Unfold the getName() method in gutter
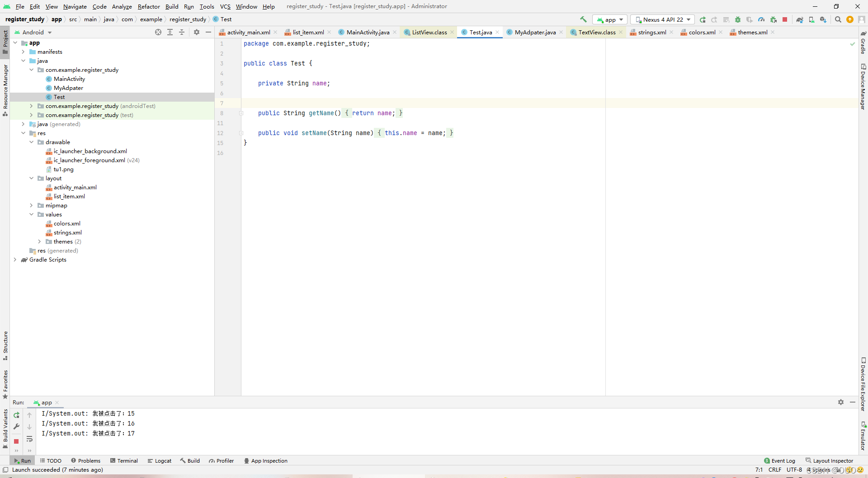The height and width of the screenshot is (478, 868). tap(241, 113)
